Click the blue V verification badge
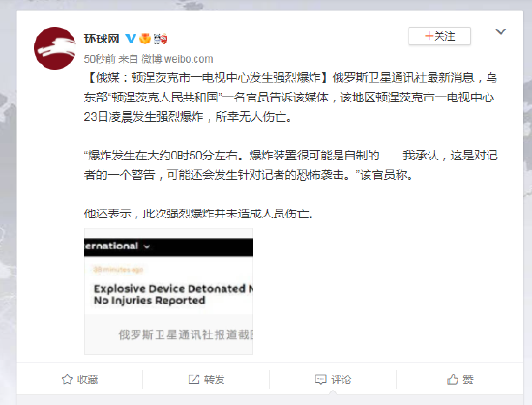Viewport: 532px width, 405px height. tap(131, 39)
